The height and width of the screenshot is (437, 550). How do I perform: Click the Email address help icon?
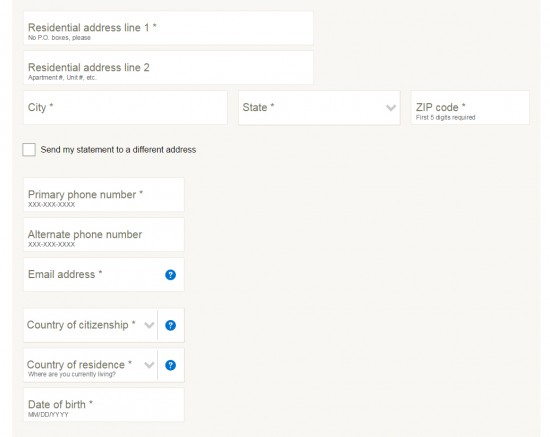tap(170, 275)
